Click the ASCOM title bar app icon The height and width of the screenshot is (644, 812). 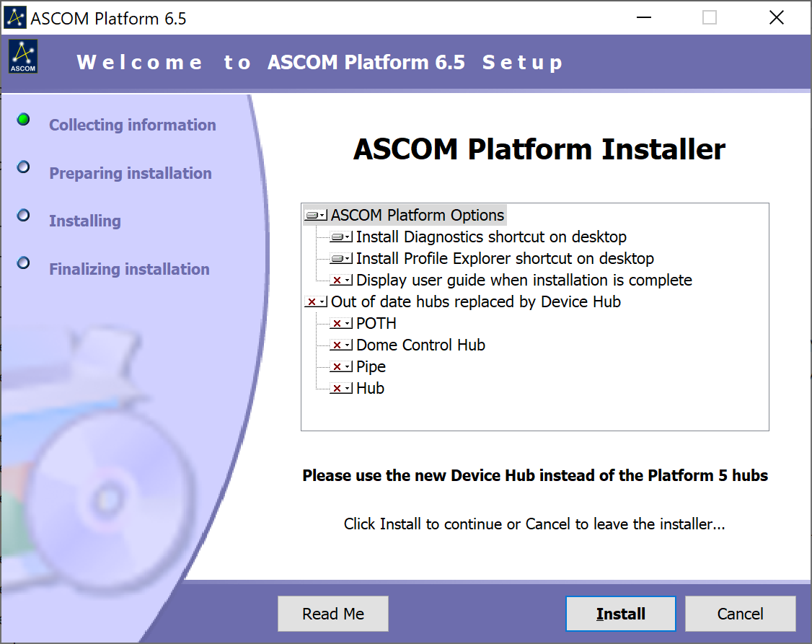tap(14, 17)
